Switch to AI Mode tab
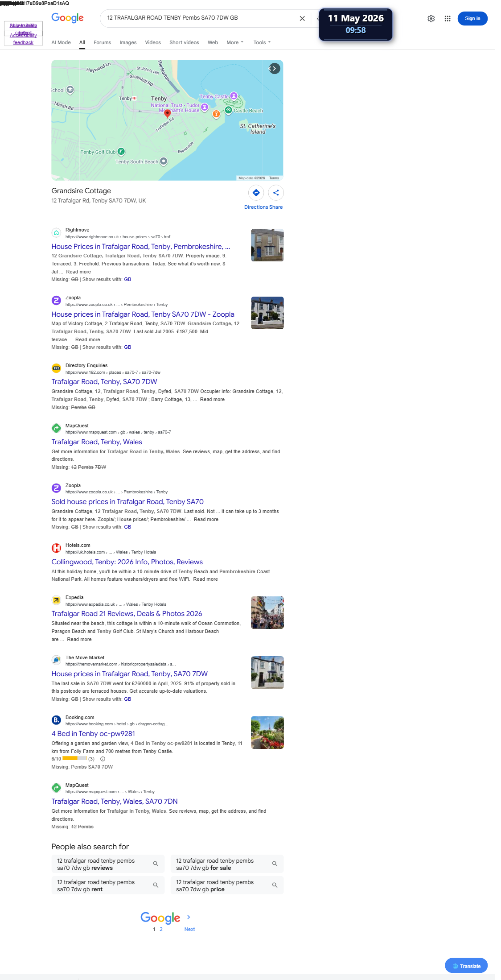This screenshot has height=980, width=501. click(x=61, y=42)
